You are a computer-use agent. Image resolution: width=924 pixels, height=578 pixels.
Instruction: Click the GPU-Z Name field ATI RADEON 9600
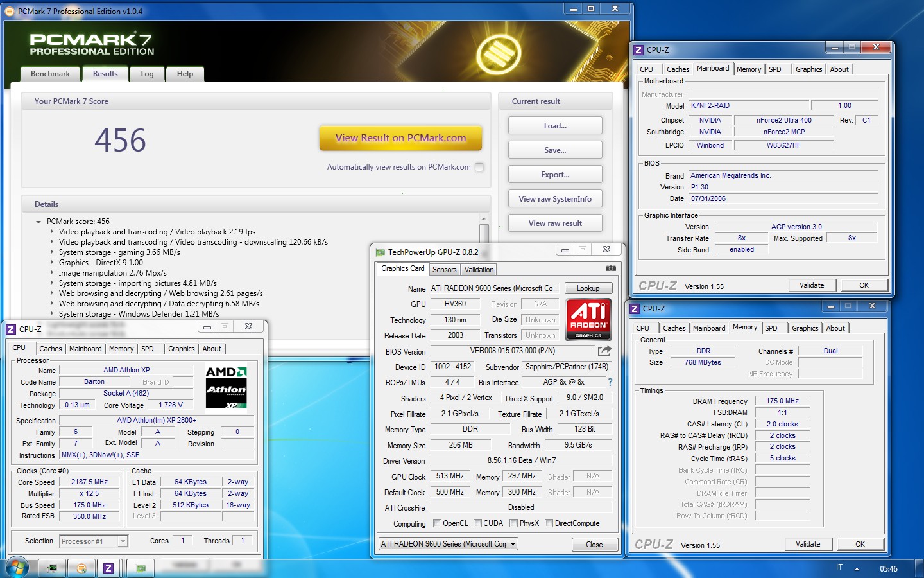495,288
